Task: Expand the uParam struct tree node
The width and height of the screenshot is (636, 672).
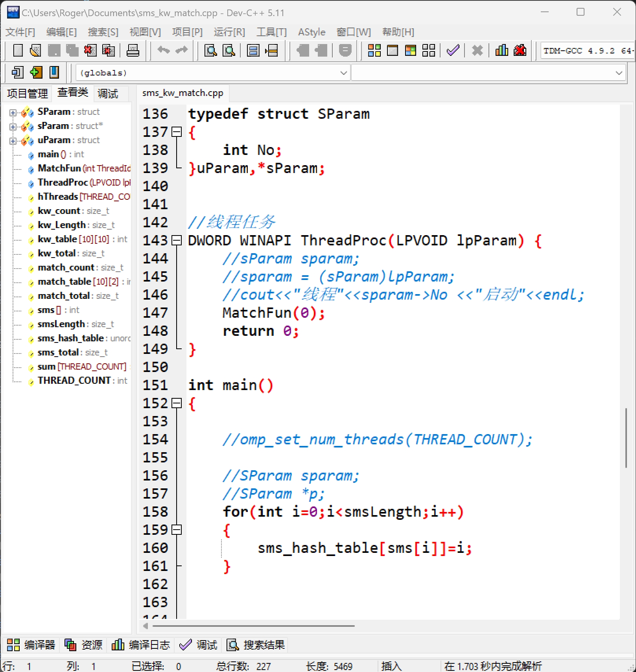Action: pos(13,141)
